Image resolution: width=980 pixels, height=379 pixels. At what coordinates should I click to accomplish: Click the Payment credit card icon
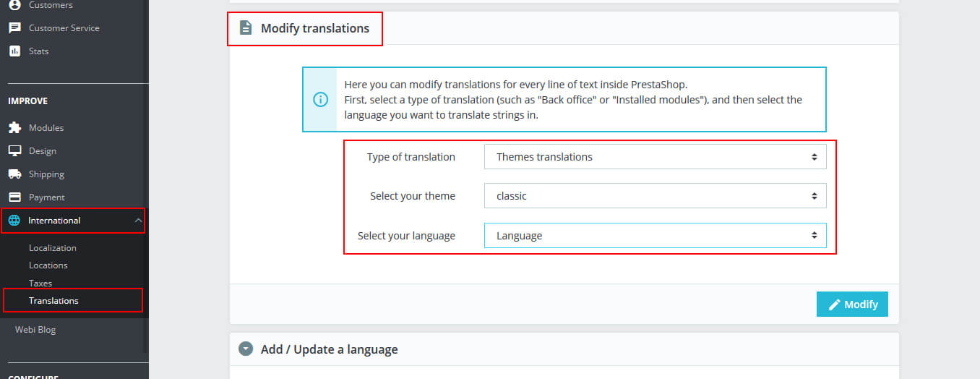click(x=14, y=197)
